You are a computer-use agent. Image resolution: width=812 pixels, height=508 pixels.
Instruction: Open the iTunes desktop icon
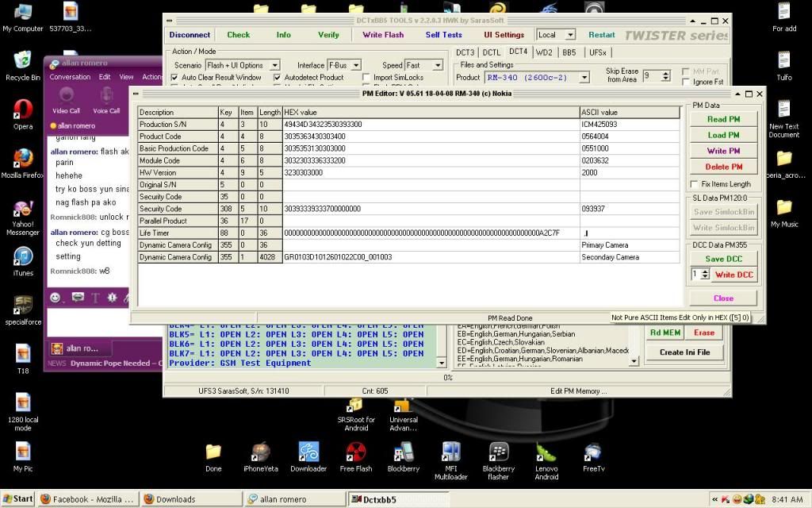point(23,257)
